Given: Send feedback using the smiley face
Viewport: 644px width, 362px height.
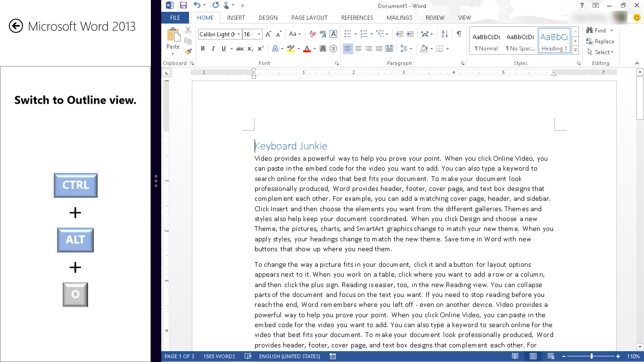Looking at the screenshot, I should click(637, 18).
